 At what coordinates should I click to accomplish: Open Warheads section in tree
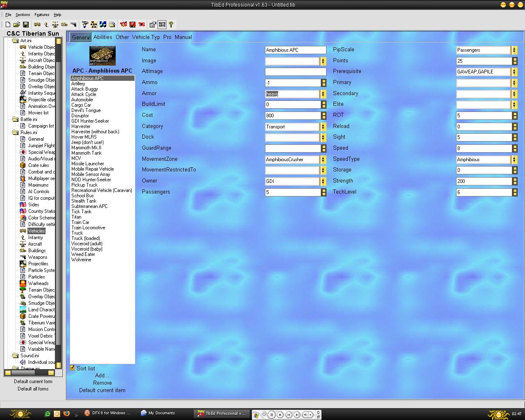click(38, 283)
